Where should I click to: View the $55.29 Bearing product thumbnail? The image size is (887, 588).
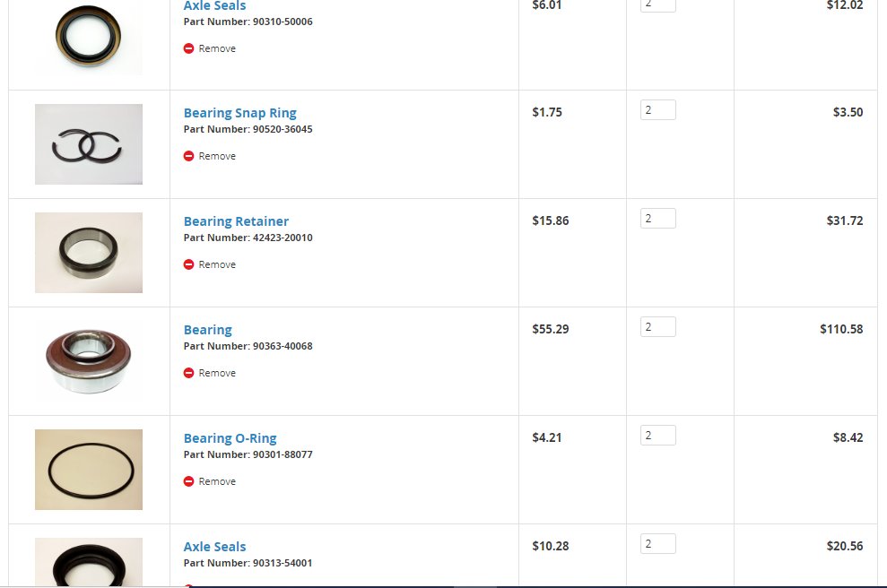[89, 361]
